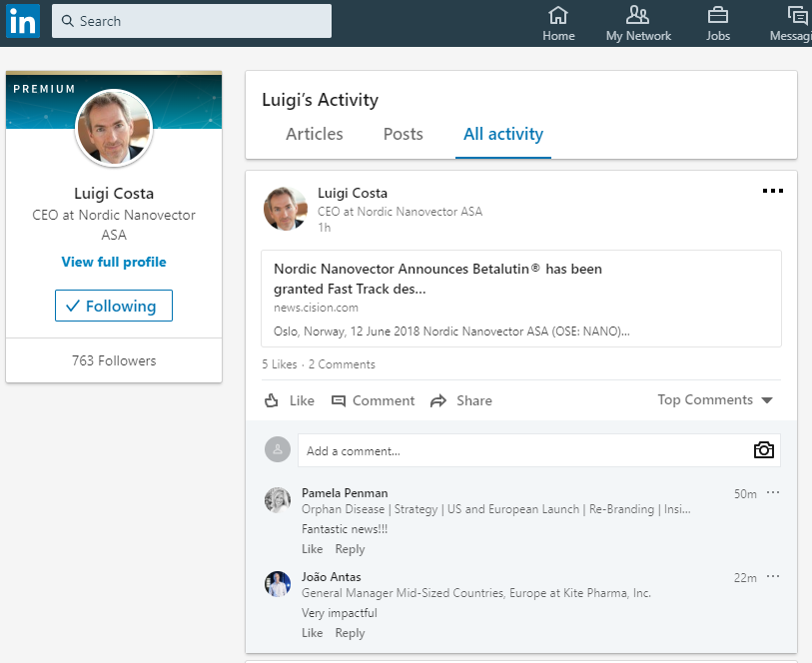The width and height of the screenshot is (812, 663).
Task: Open options menu on Pamela Penman's comment
Action: [x=773, y=492]
